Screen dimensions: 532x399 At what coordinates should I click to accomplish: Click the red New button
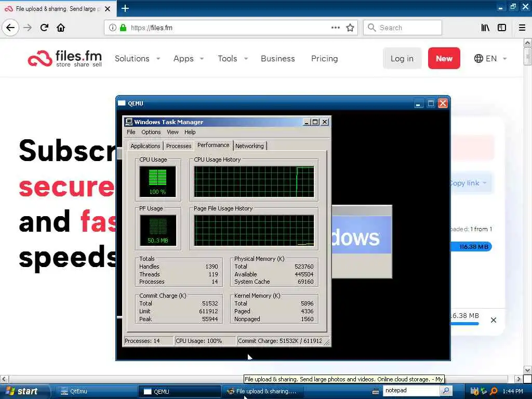click(444, 58)
